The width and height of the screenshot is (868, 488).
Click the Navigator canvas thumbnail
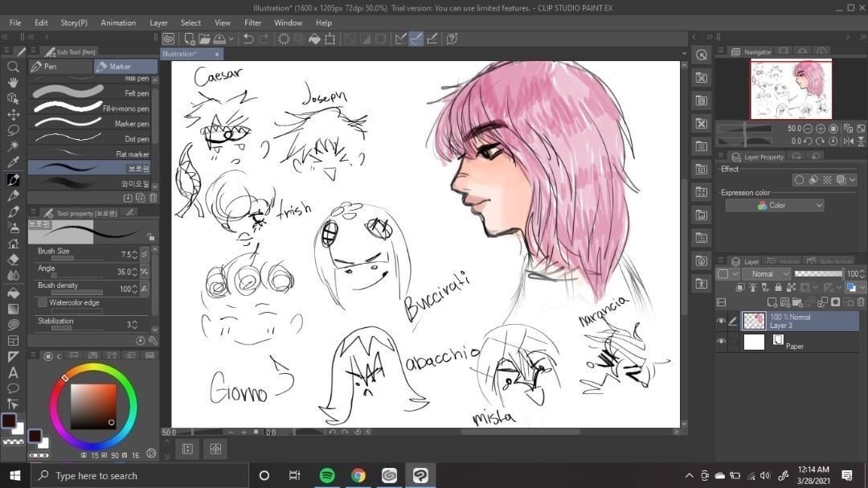pos(791,89)
